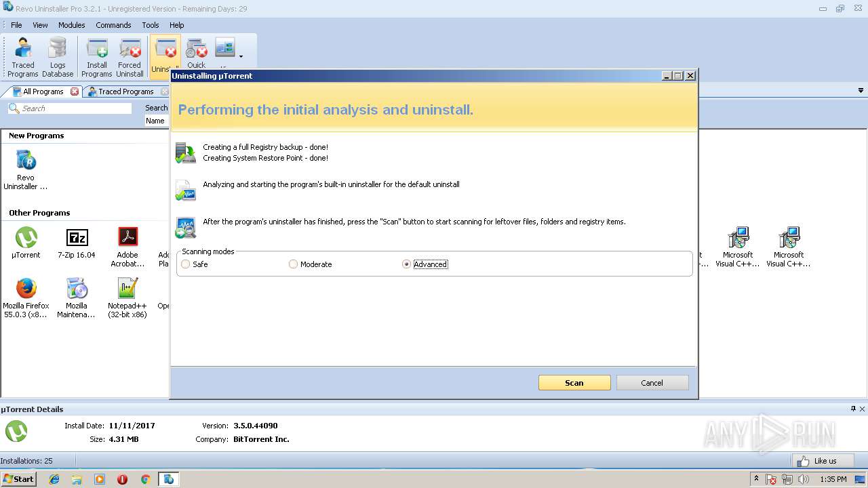Click the Quick Uninstall toolbar icon
The width and height of the screenshot is (868, 488).
pos(197,54)
